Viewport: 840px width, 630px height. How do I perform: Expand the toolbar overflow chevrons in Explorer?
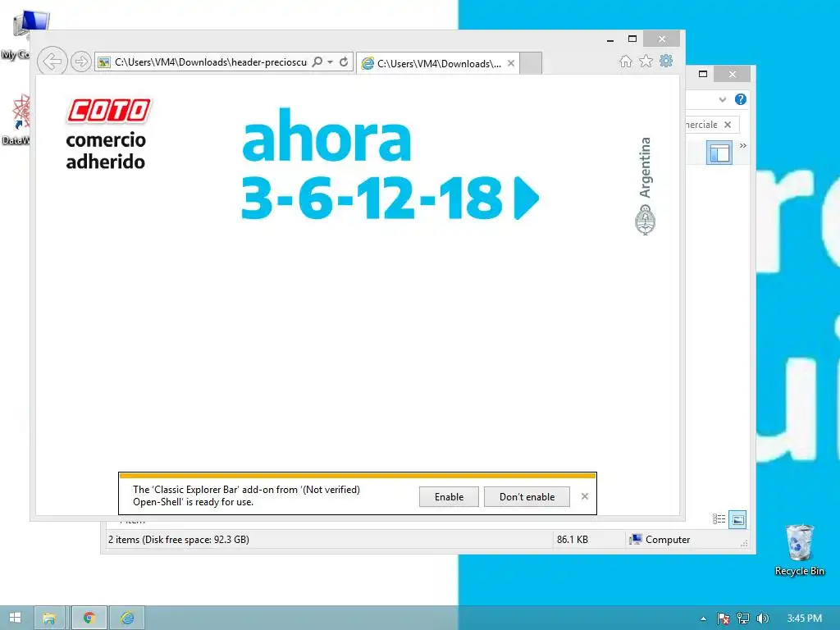click(743, 145)
